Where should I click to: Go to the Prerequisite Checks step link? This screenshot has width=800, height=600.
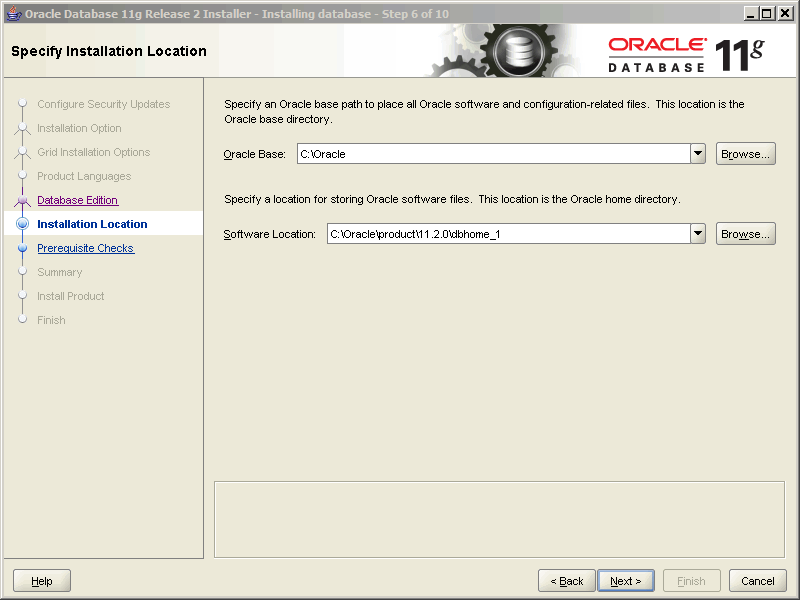(x=86, y=248)
